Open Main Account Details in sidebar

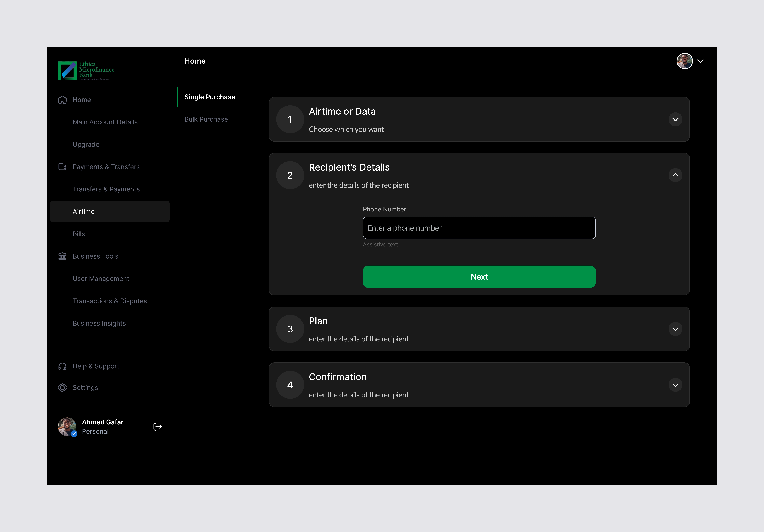[x=105, y=122]
